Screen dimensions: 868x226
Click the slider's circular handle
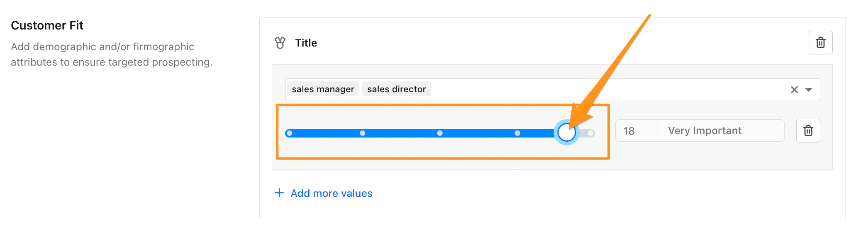[566, 133]
